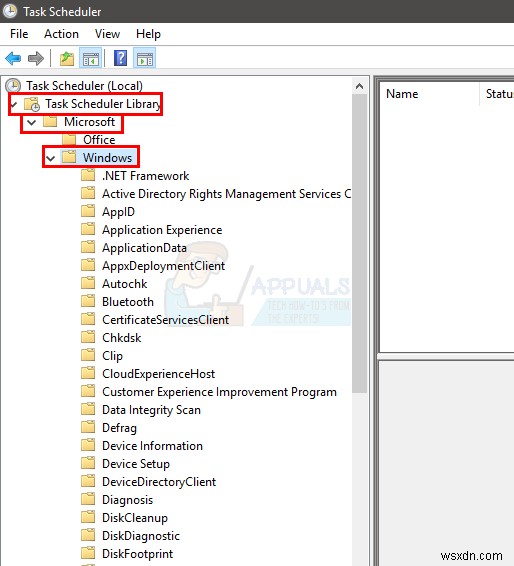This screenshot has width=514, height=566.
Task: Select the .NET Framework folder
Action: (x=145, y=176)
